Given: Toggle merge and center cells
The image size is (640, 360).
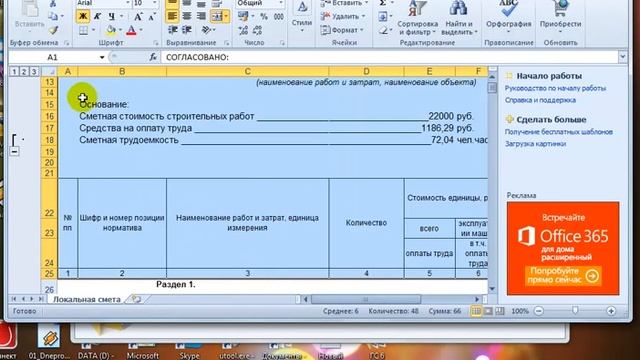Looking at the screenshot, I should (217, 16).
